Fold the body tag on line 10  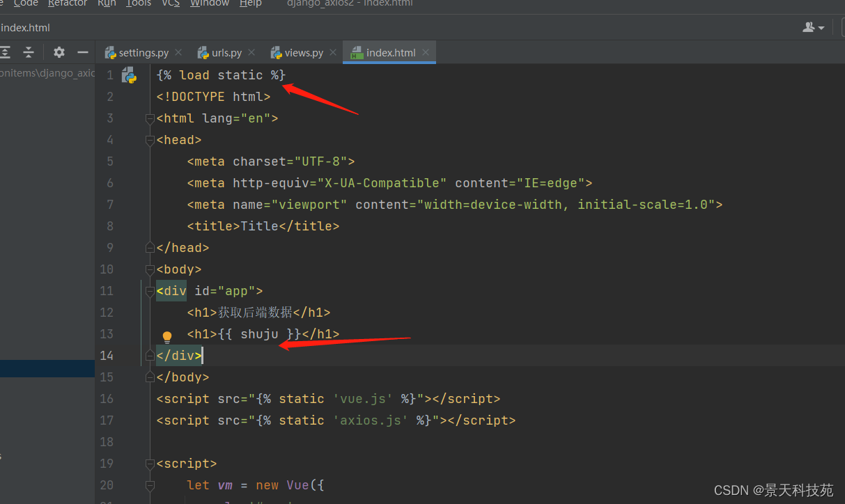150,269
